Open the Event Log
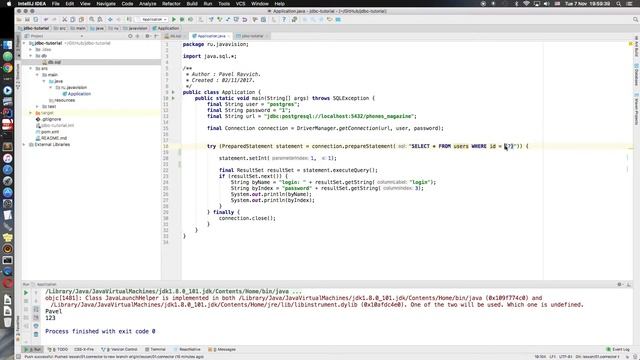 (x=618, y=349)
